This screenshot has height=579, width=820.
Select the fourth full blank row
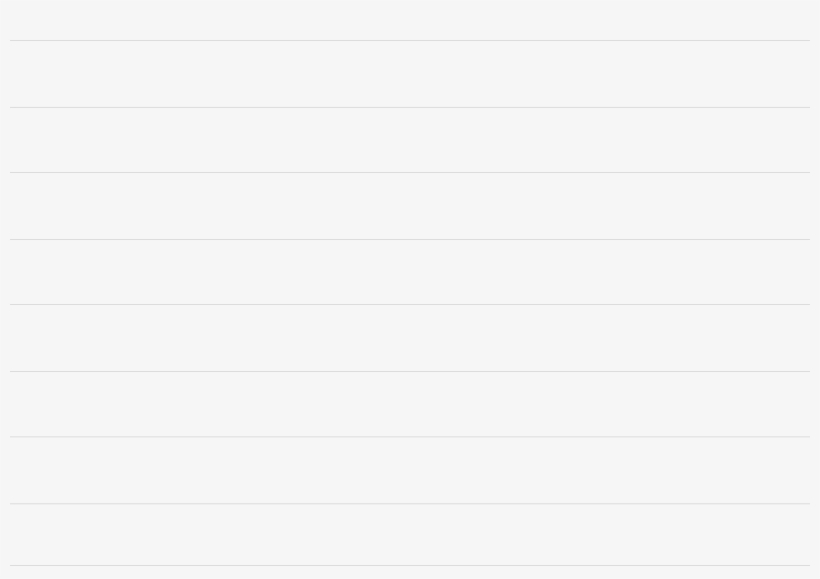click(x=410, y=272)
